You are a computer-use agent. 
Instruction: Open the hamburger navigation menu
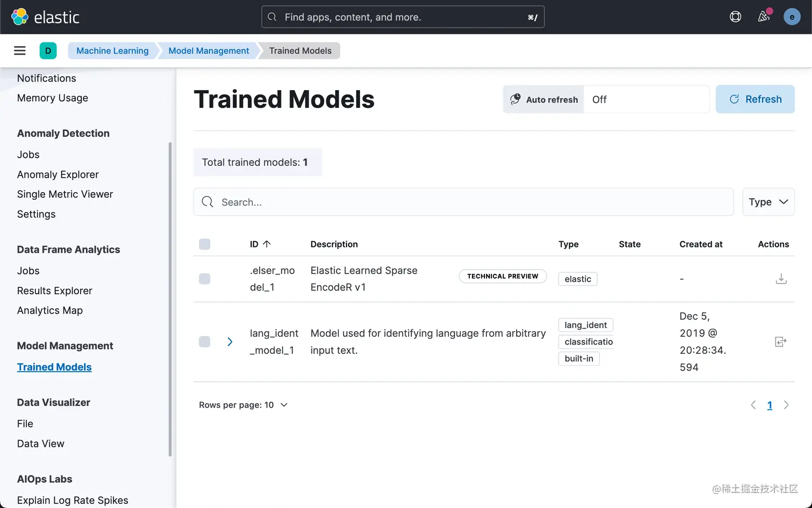pyautogui.click(x=20, y=50)
